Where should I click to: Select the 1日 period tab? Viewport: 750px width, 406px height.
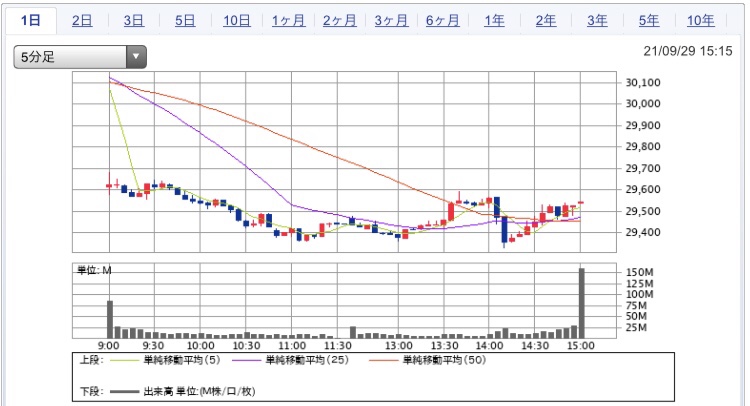click(31, 21)
